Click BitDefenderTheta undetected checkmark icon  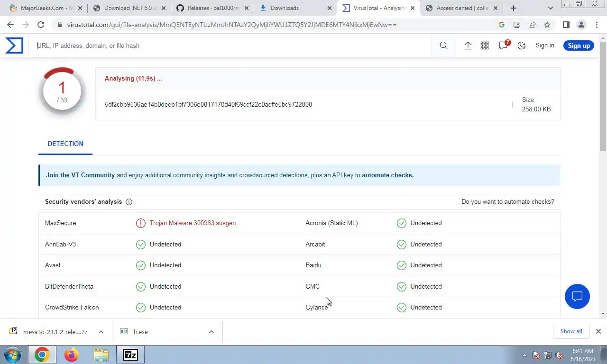[141, 286]
